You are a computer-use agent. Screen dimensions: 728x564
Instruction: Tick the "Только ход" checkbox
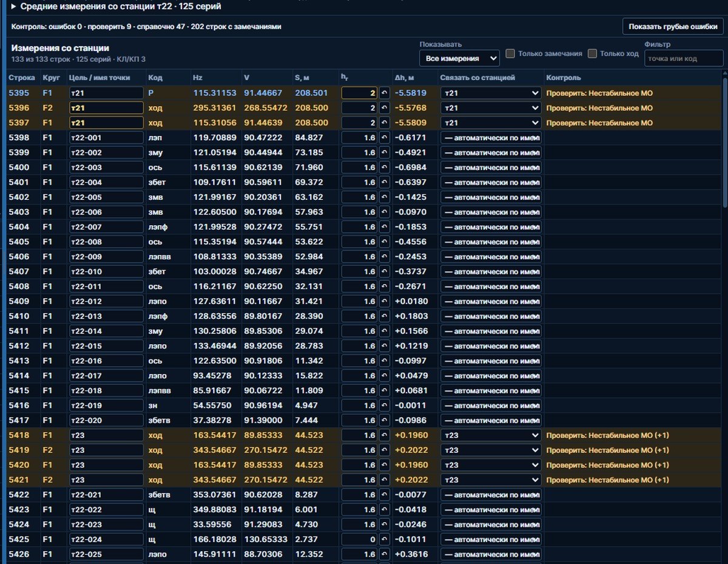point(593,53)
